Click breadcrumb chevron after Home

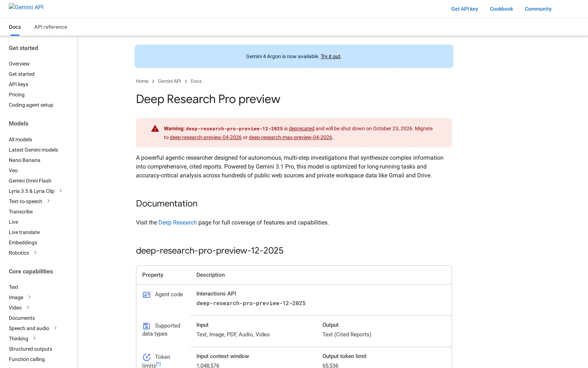pos(153,81)
